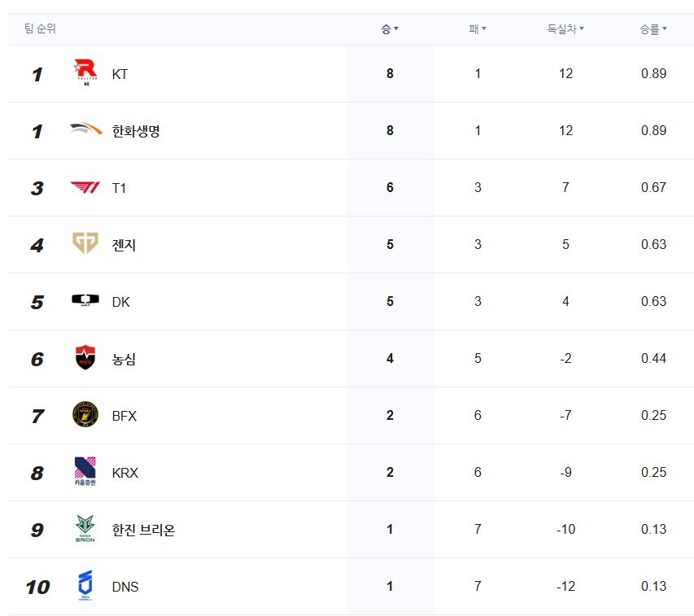Click the 젠지 gold shield logo
The image size is (694, 616).
click(85, 243)
